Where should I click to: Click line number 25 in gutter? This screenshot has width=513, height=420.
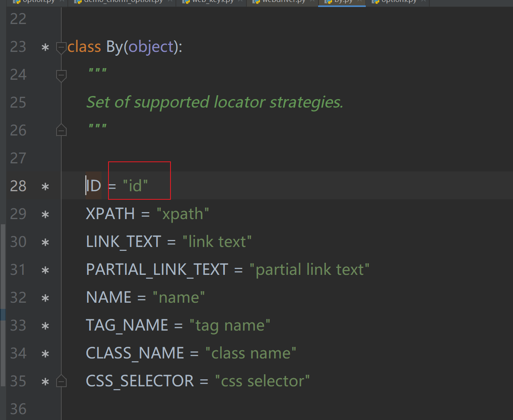tap(18, 103)
